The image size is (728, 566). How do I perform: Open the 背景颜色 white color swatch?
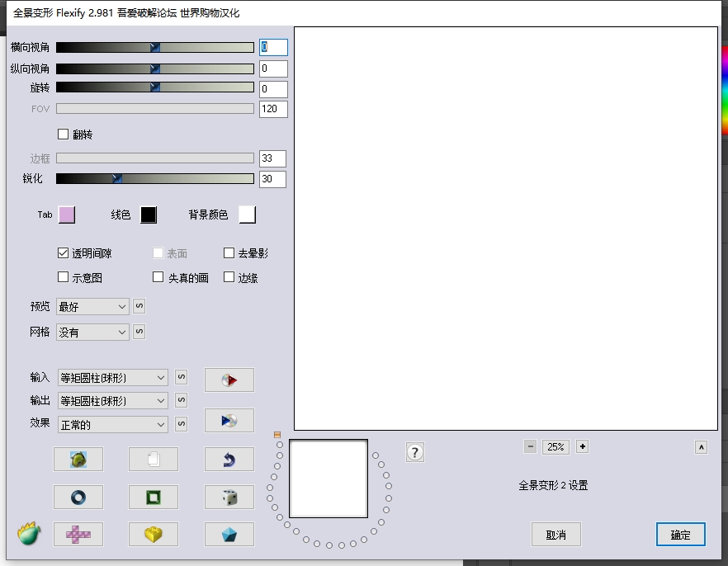pyautogui.click(x=247, y=215)
